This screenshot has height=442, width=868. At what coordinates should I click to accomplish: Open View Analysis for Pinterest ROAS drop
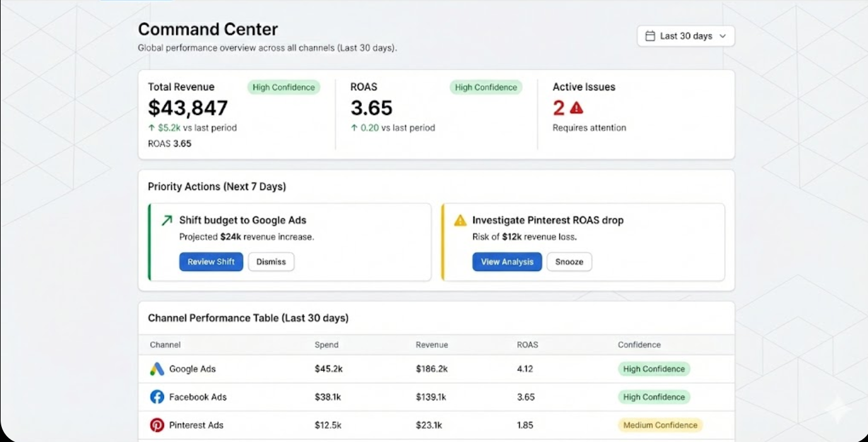coord(507,262)
